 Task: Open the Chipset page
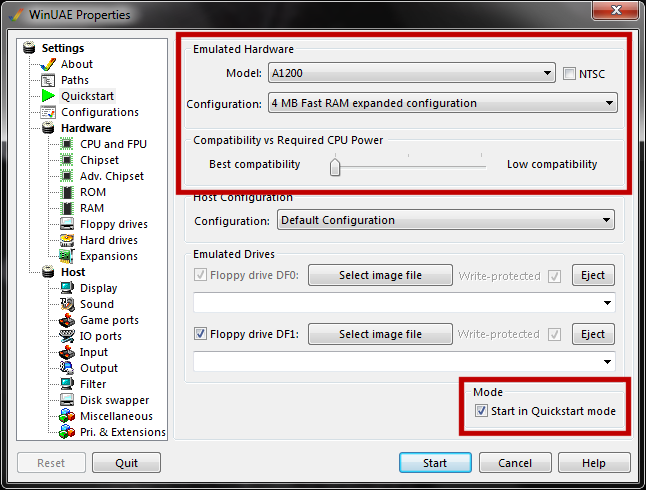pos(99,160)
